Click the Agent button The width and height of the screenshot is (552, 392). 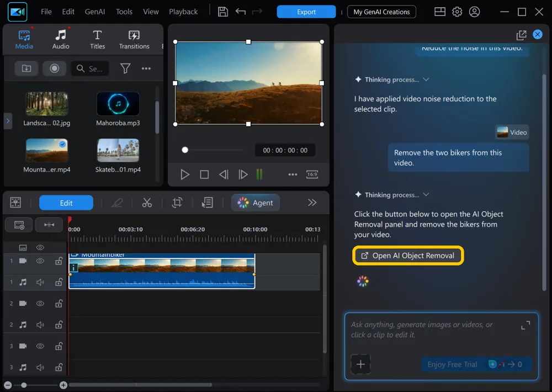click(256, 203)
